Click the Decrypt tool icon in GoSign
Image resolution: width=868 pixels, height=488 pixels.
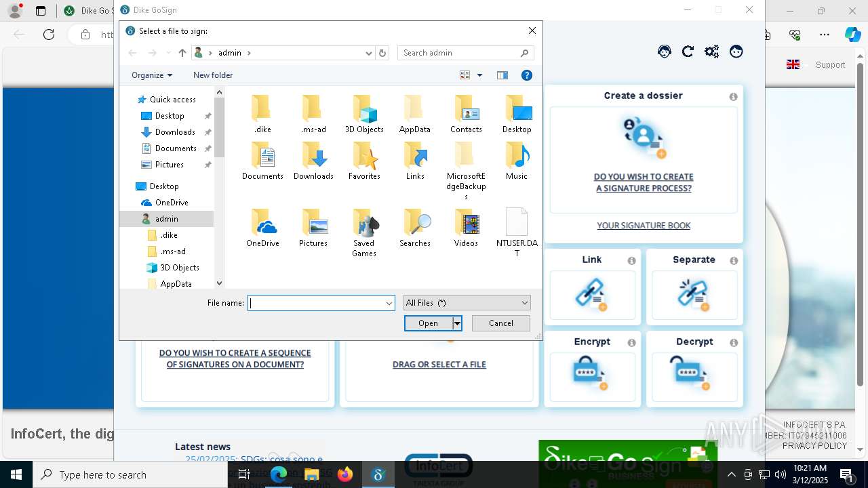coord(690,372)
